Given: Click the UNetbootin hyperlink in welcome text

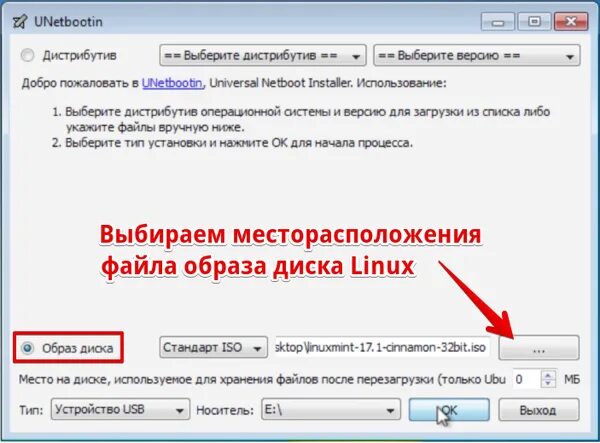Looking at the screenshot, I should pos(172,83).
